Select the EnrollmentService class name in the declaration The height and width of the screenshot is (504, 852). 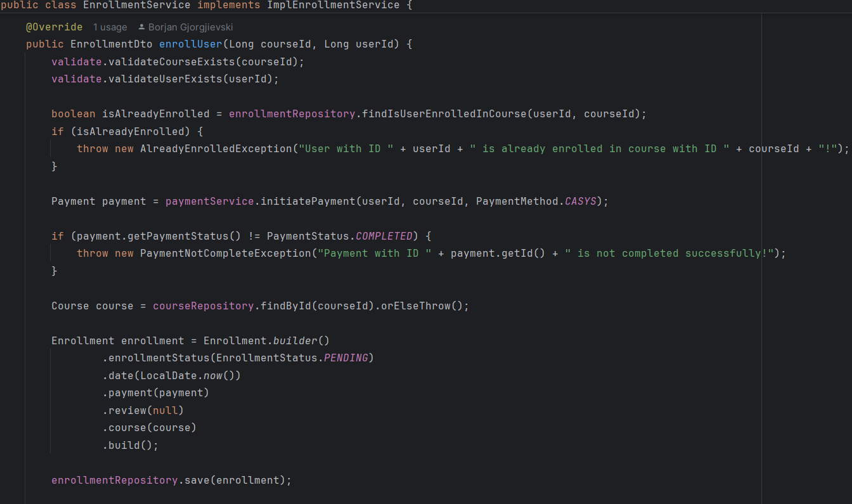point(136,5)
